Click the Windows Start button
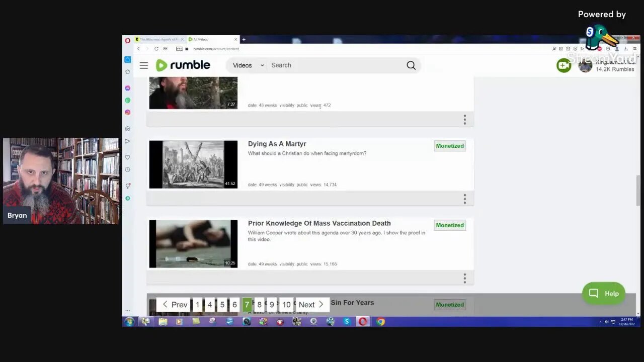 129,322
